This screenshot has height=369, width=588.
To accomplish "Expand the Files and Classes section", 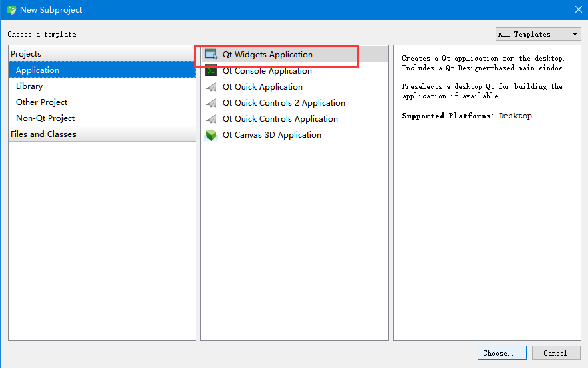I will [x=43, y=134].
